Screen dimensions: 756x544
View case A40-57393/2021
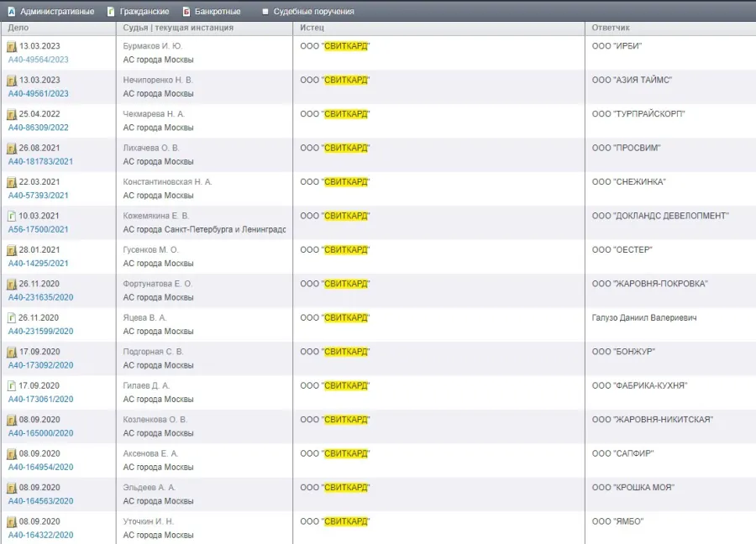pyautogui.click(x=38, y=196)
